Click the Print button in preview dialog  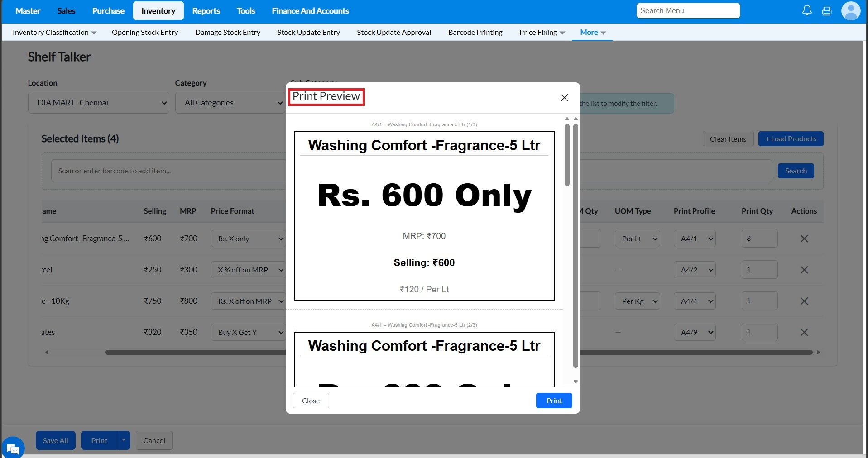[554, 401]
